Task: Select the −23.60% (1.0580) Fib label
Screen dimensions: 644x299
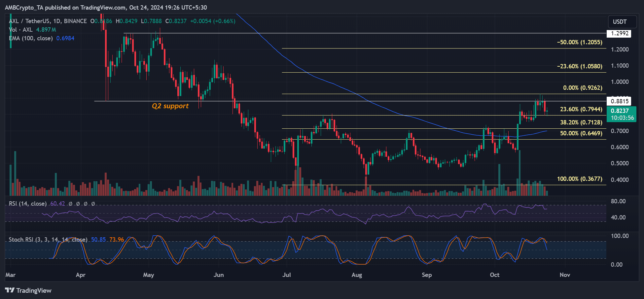Action: (580, 66)
